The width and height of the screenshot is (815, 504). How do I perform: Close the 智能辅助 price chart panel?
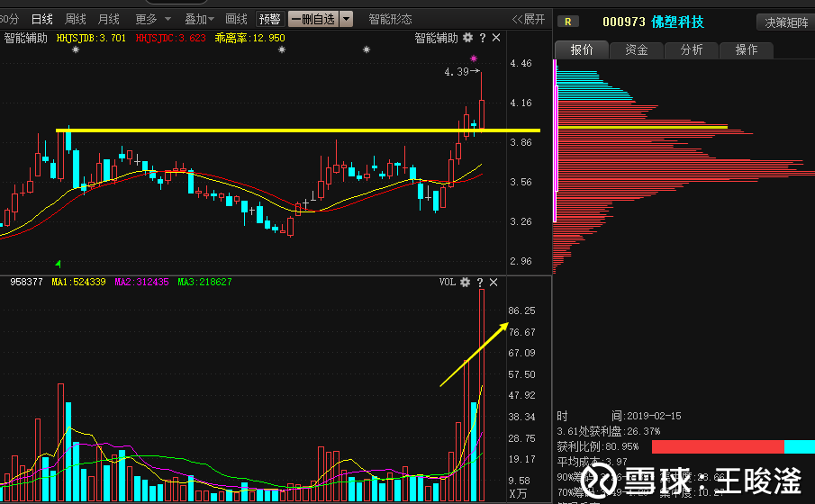tap(496, 38)
